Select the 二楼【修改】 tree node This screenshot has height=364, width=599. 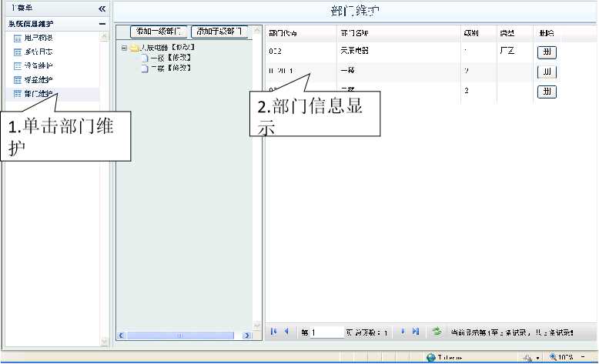170,68
